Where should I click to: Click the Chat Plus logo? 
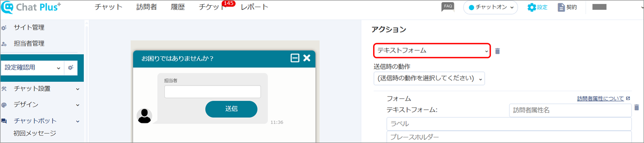click(x=31, y=7)
